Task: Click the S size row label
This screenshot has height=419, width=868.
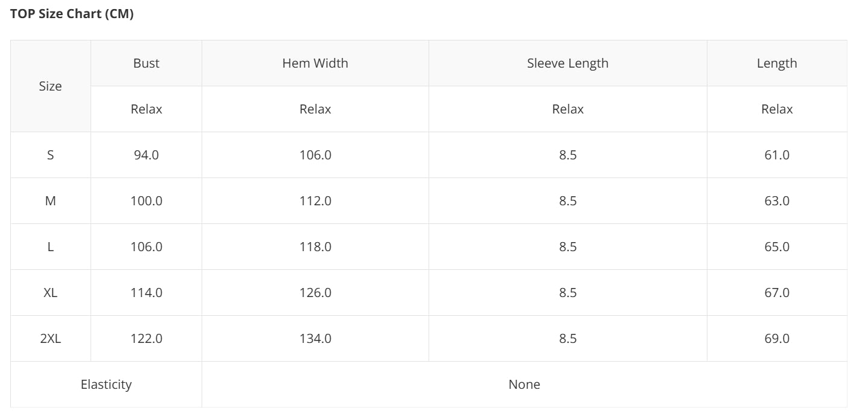Action: pyautogui.click(x=51, y=155)
